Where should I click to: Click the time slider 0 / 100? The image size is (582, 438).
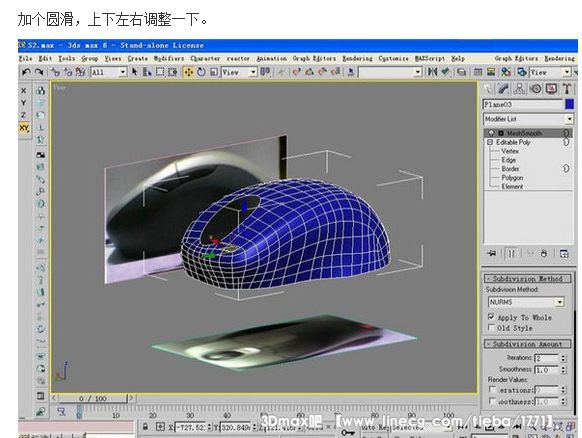pyautogui.click(x=92, y=399)
